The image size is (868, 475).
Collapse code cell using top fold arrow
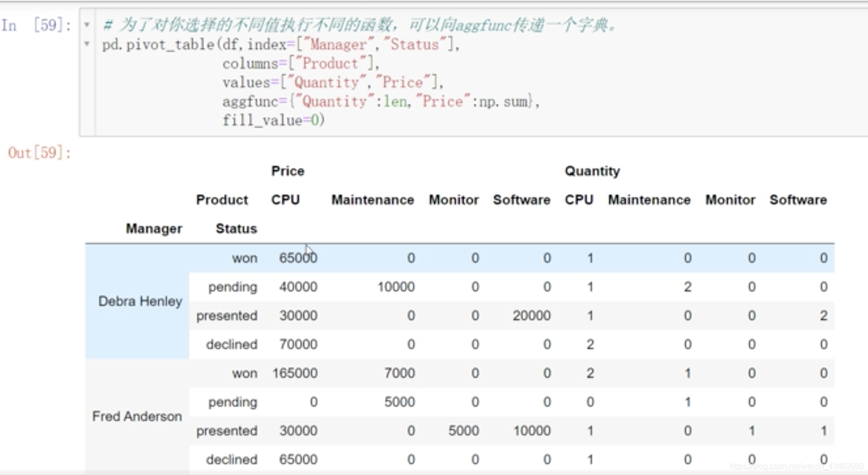click(87, 24)
